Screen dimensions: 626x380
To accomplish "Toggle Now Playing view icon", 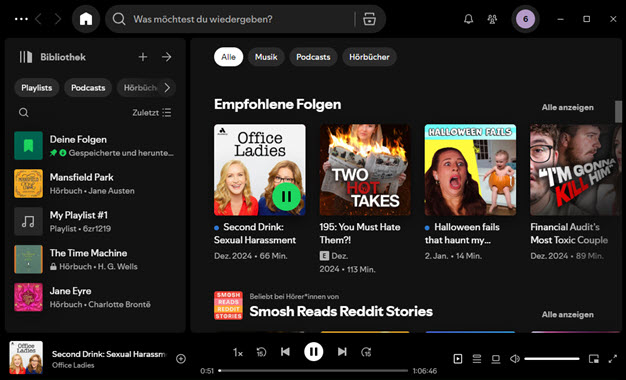I will [458, 359].
